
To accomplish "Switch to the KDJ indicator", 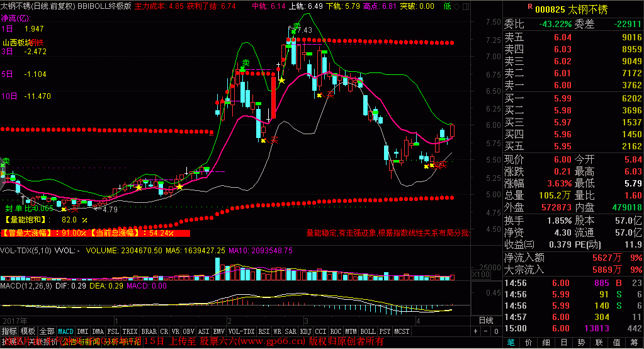I will 306,331.
